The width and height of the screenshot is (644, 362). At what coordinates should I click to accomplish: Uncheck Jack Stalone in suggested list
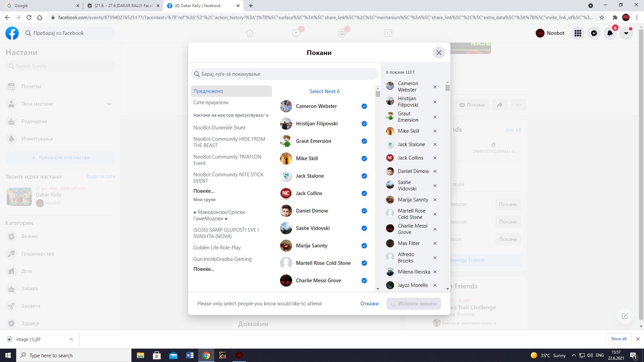tap(364, 176)
